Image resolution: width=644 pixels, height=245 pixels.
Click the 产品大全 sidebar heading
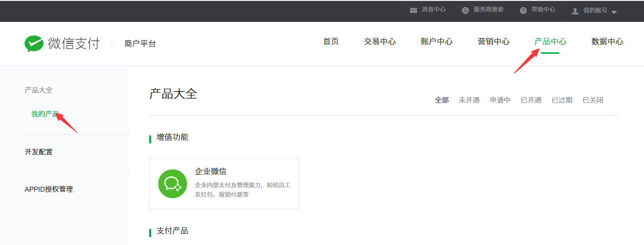[x=39, y=90]
